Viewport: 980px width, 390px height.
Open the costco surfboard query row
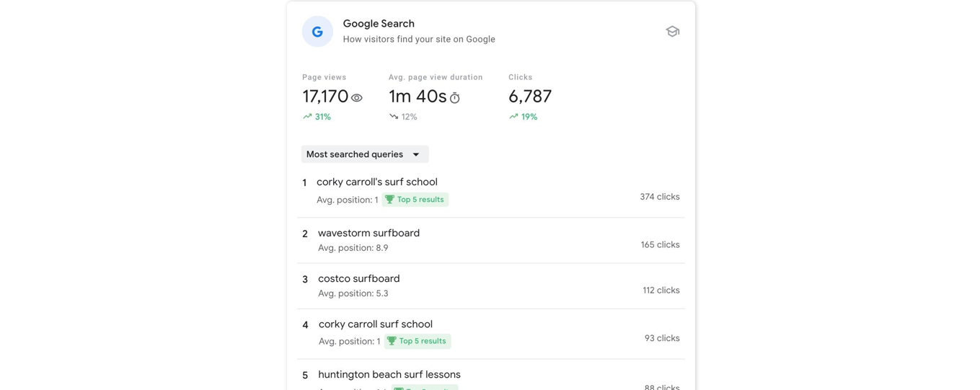[x=491, y=286]
